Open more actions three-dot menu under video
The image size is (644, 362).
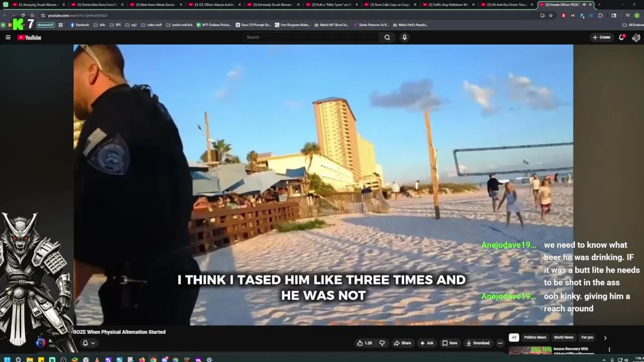coord(500,343)
